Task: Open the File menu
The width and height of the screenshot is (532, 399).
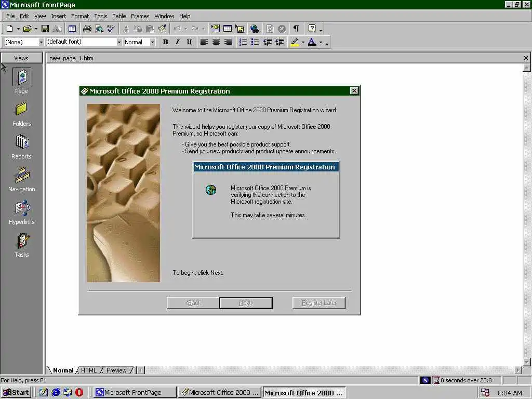Action: point(10,16)
